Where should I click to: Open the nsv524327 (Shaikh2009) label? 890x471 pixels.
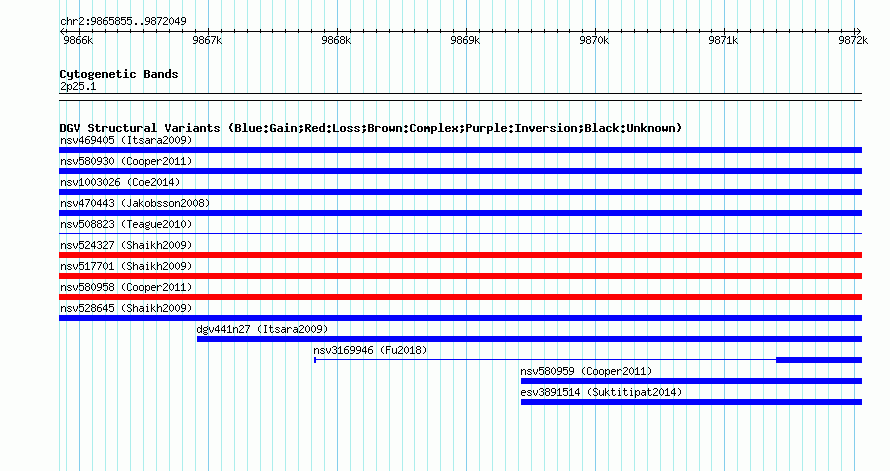[x=126, y=245]
